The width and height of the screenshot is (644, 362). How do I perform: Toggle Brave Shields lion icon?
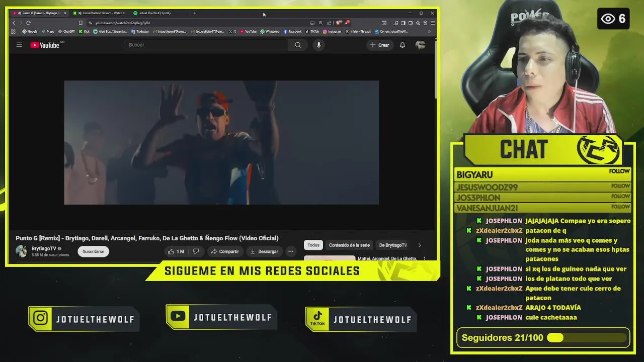click(x=338, y=23)
